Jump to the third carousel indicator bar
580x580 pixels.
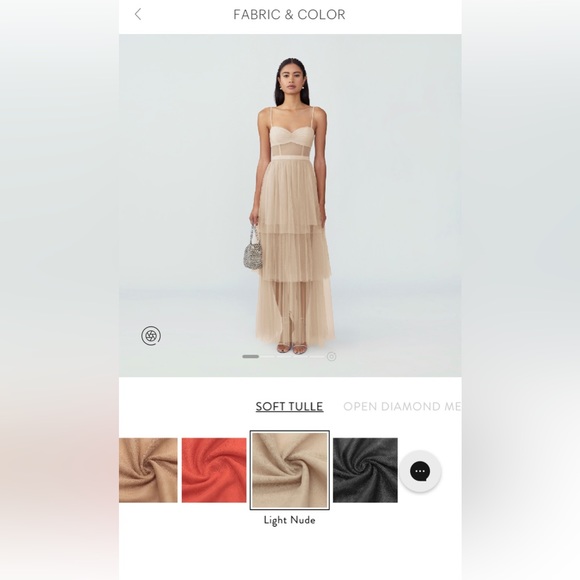[x=284, y=357]
